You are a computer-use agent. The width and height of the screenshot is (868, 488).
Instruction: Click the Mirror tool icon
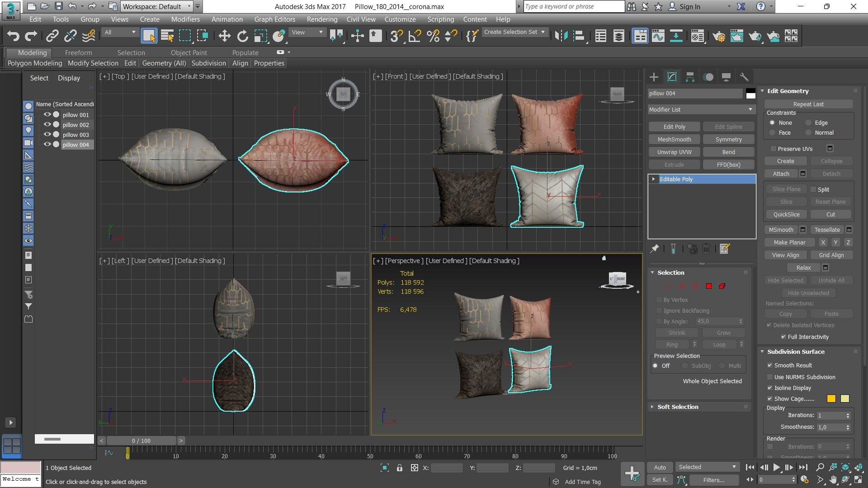561,36
